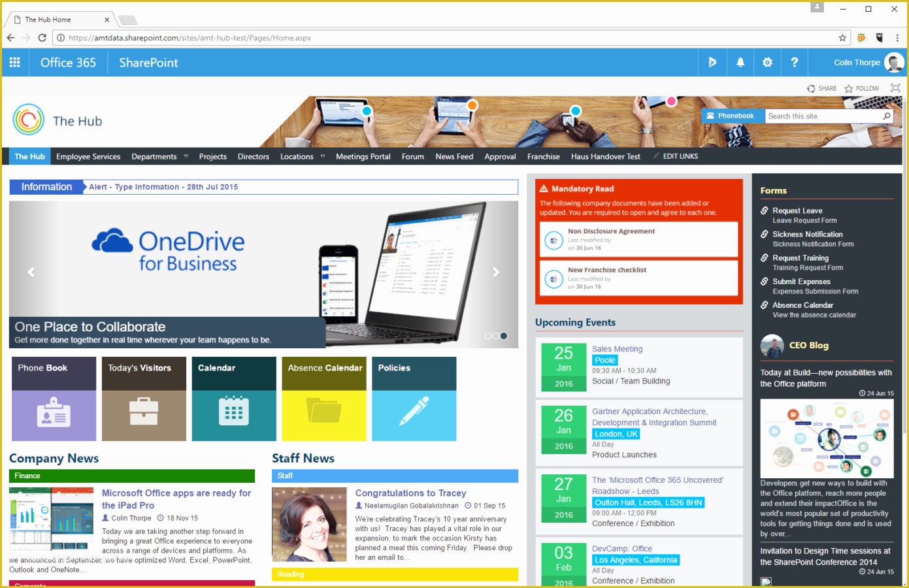Image resolution: width=909 pixels, height=588 pixels.
Task: Go back with browser back arrow
Action: 10,38
